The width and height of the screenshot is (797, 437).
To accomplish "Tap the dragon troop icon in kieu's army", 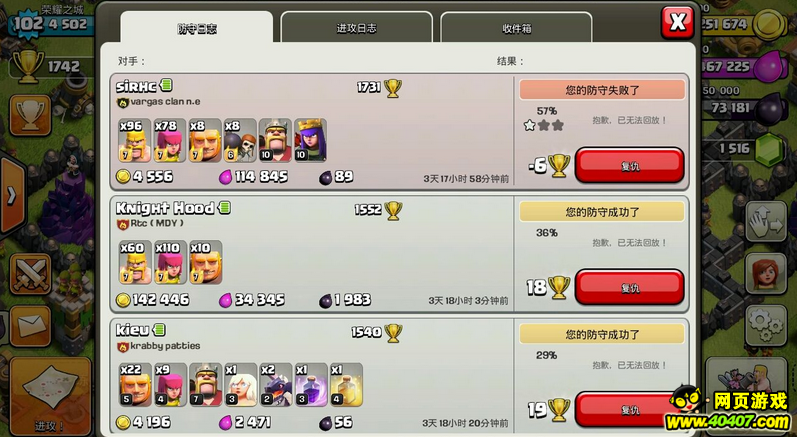I will click(276, 385).
